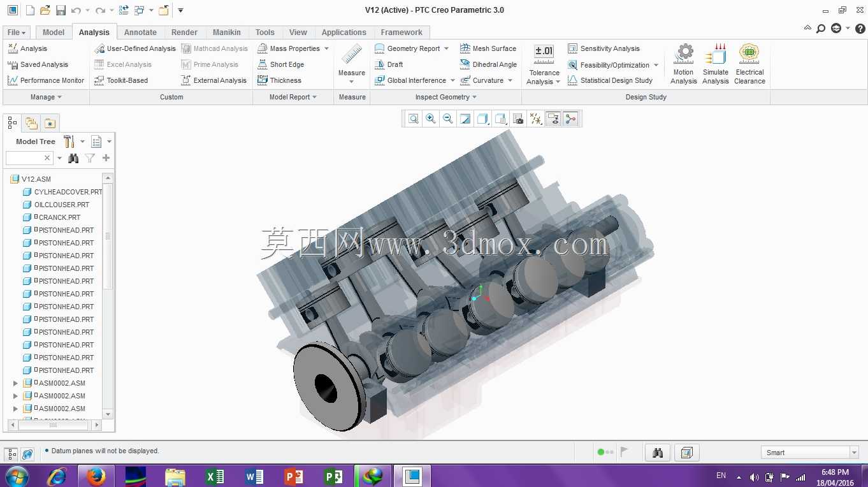Launch Simulate Analysis
868x487 pixels.
click(x=716, y=64)
